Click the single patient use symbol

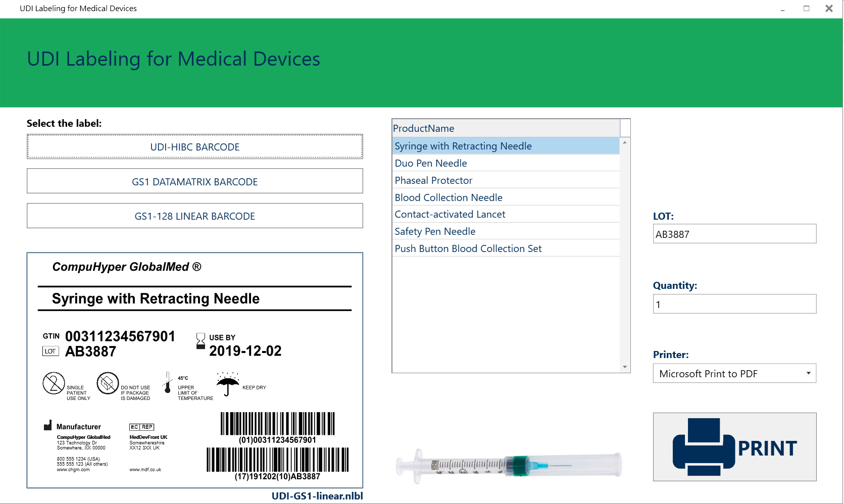coord(54,383)
